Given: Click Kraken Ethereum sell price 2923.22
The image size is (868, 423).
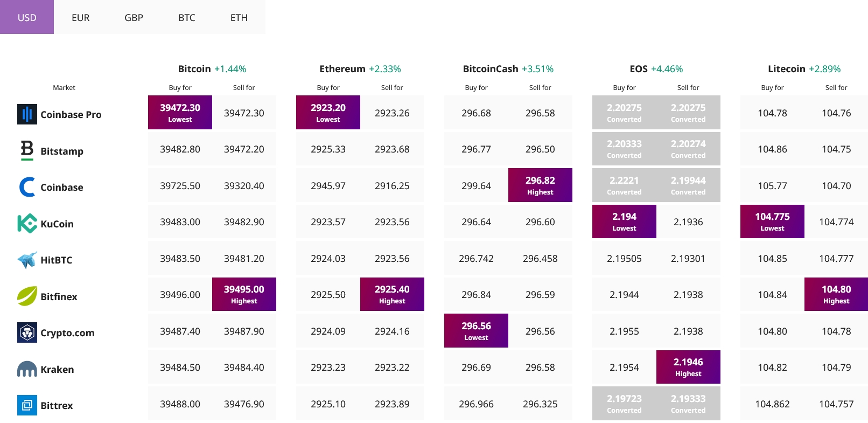Looking at the screenshot, I should [392, 367].
